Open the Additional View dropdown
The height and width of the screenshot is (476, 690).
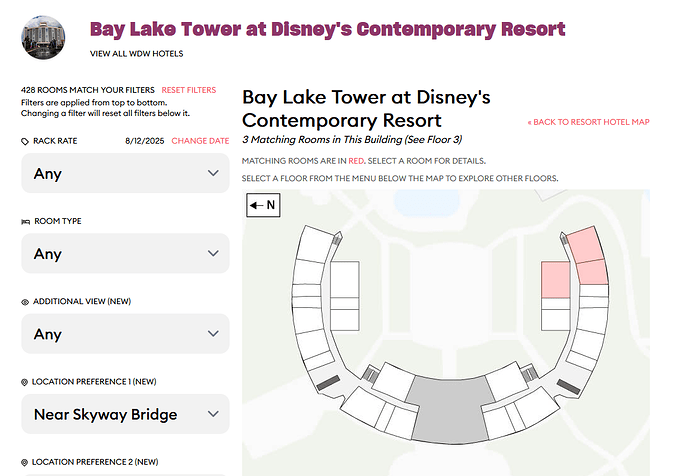[125, 333]
